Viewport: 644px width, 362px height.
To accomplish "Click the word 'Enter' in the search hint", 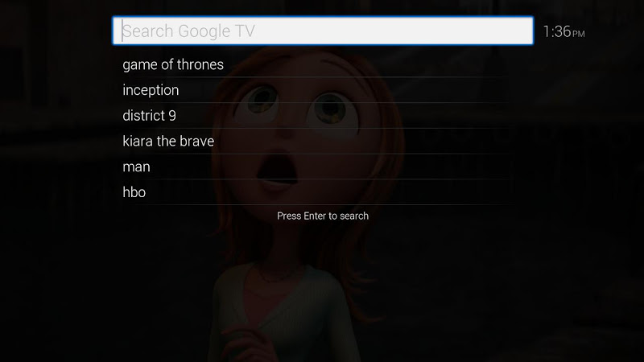I will [315, 216].
